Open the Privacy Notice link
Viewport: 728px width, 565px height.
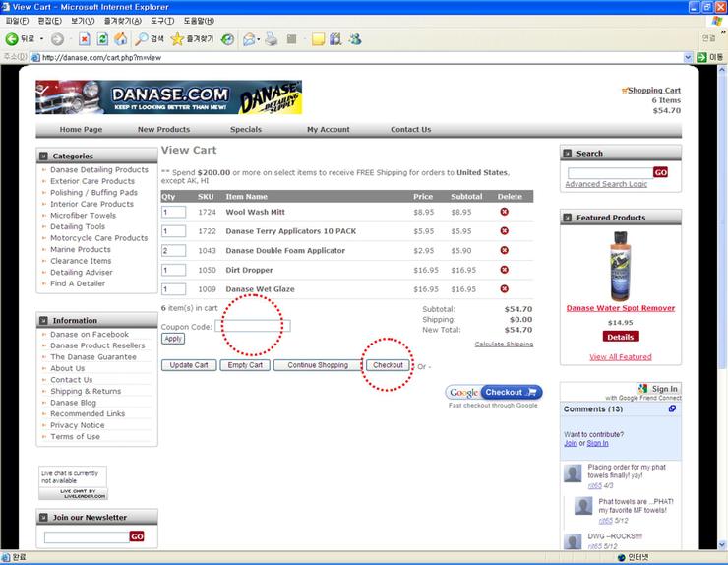click(x=77, y=425)
